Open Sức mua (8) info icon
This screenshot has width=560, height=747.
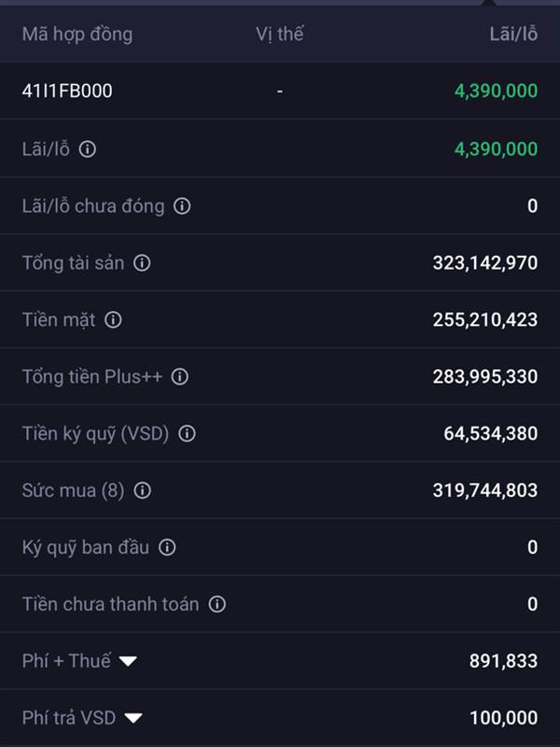tap(142, 490)
